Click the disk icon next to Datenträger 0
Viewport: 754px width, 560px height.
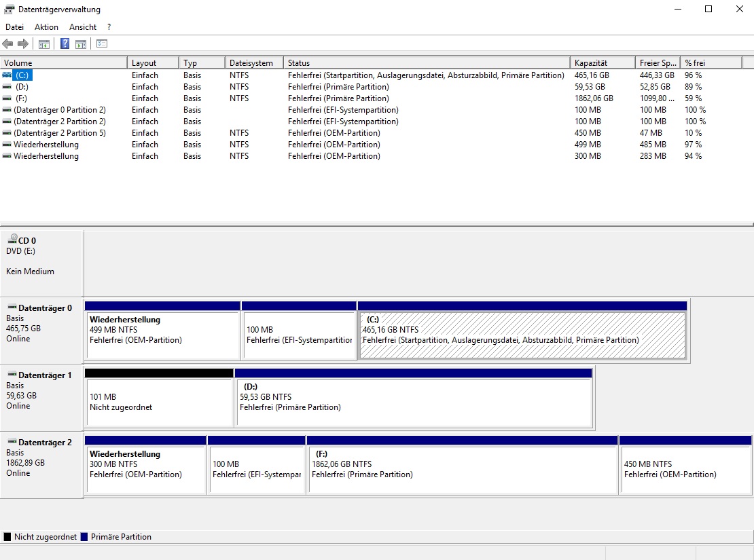(x=12, y=307)
